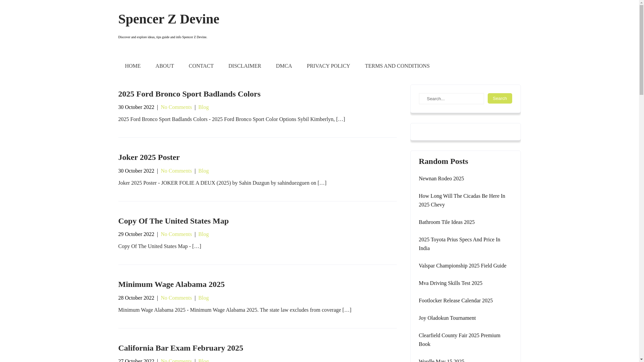Open the DISCLAIMER page
Image resolution: width=644 pixels, height=362 pixels.
pyautogui.click(x=245, y=66)
